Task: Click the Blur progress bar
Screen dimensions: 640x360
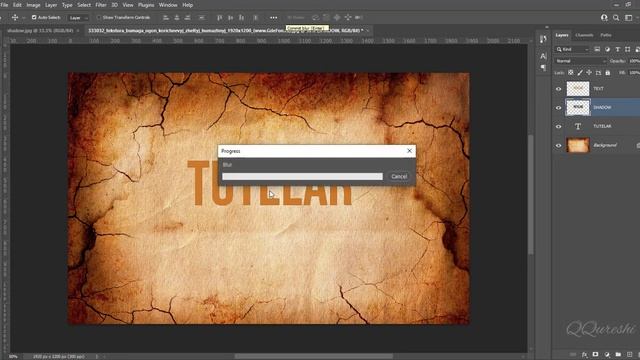Action: pos(302,176)
